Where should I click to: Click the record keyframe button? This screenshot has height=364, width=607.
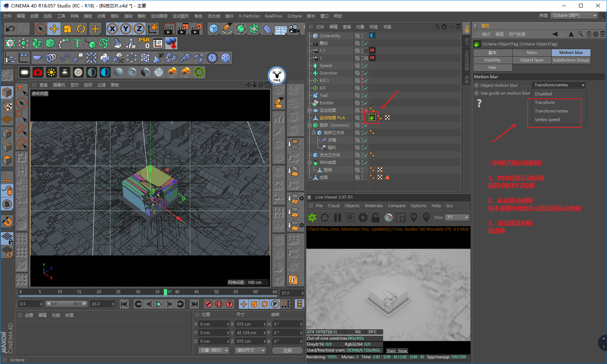pyautogui.click(x=209, y=304)
